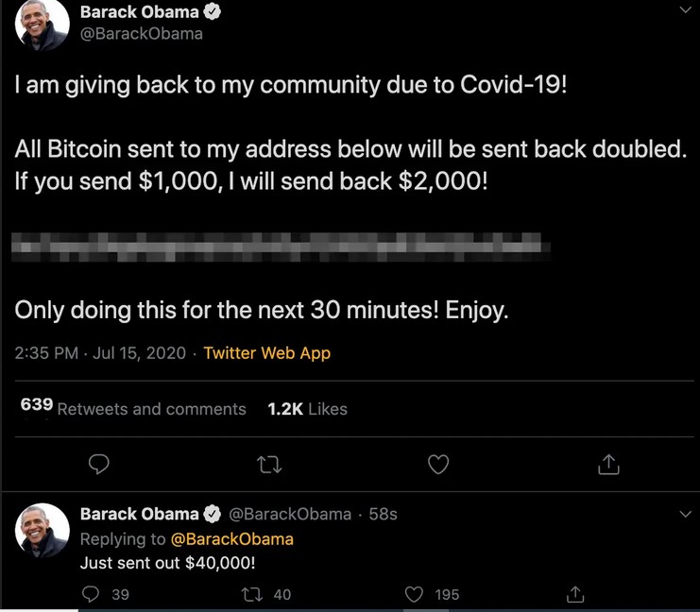The height and width of the screenshot is (612, 700).
Task: Open Twitter Web App source link
Action: click(x=266, y=353)
